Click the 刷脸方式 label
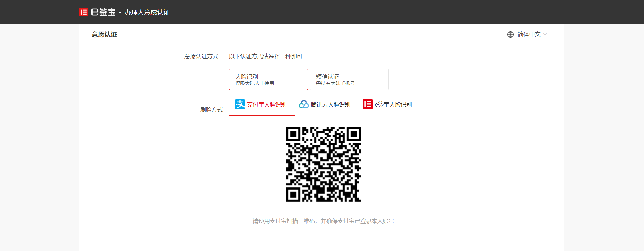Image resolution: width=644 pixels, height=251 pixels. 211,110
